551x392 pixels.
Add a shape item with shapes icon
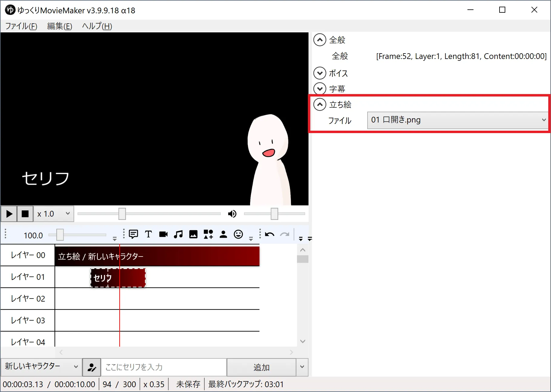(208, 234)
